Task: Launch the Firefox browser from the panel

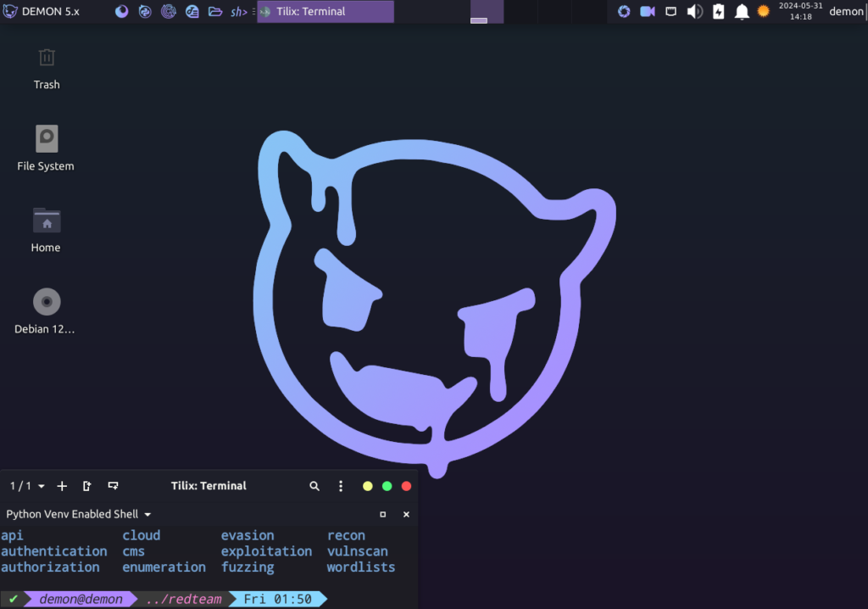Action: [121, 11]
